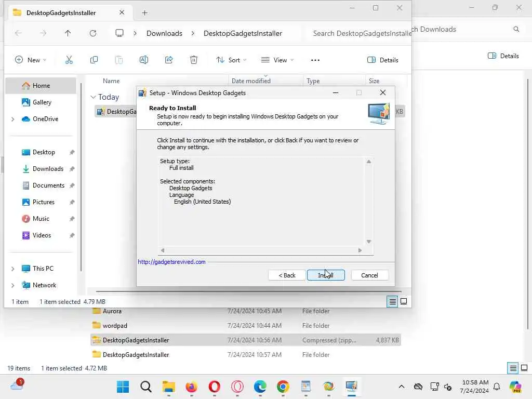Close the DesktopGadgetsInstaller tab
Viewport: 532px width, 399px height.
(x=122, y=12)
